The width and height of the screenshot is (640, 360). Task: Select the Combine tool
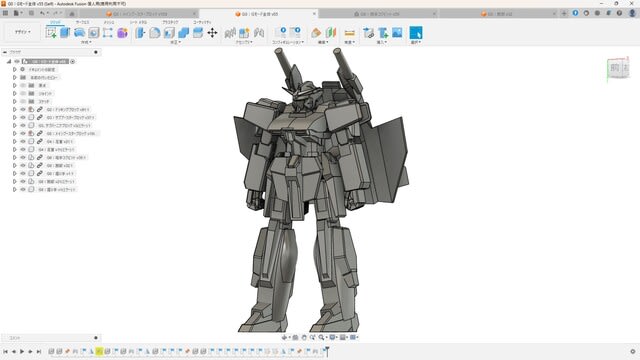point(184,33)
